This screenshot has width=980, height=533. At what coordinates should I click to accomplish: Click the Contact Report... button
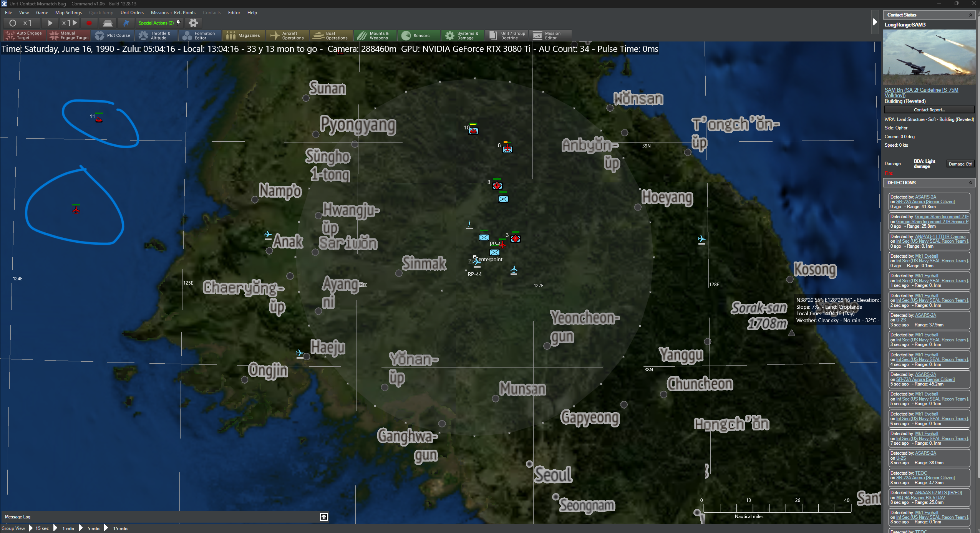[929, 110]
